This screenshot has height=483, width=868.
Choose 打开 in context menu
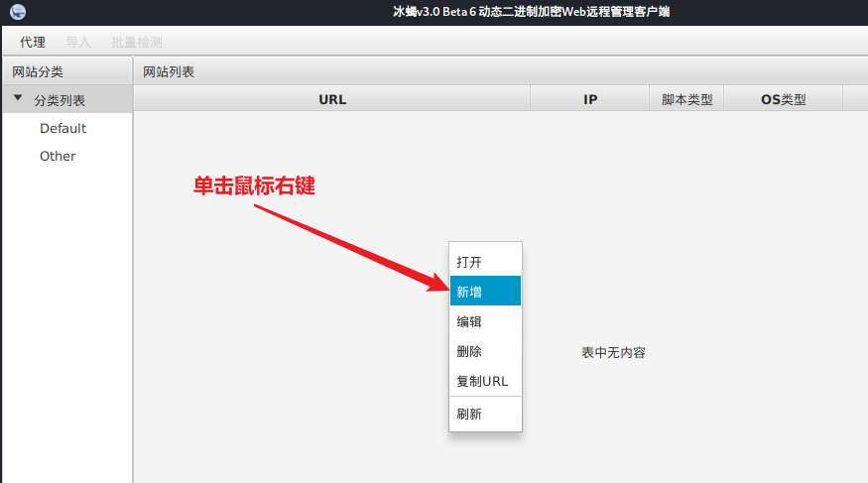485,262
